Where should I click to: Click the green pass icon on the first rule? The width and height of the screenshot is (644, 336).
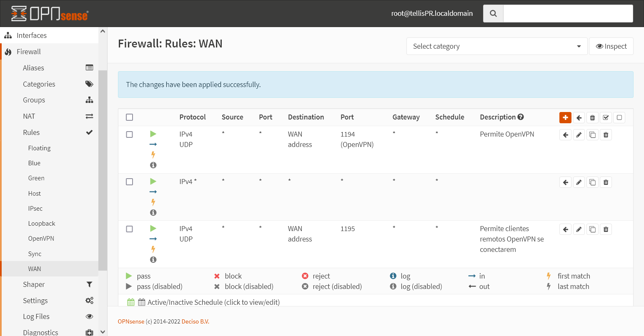pyautogui.click(x=153, y=134)
